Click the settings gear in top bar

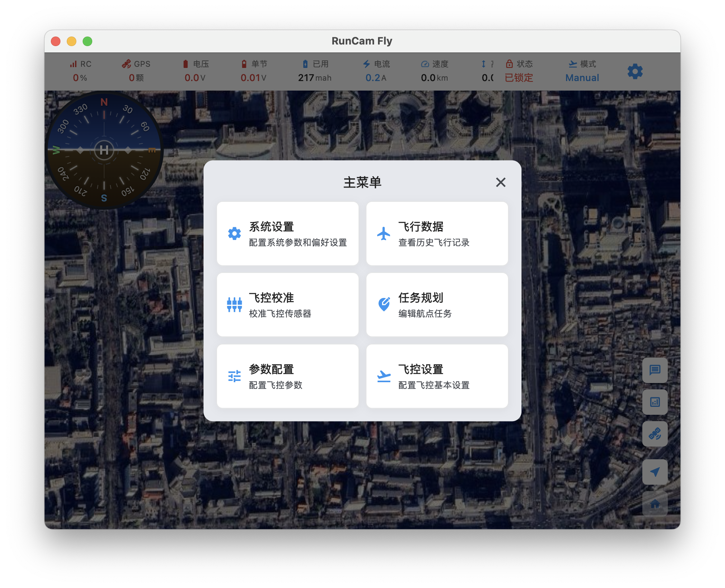(635, 72)
